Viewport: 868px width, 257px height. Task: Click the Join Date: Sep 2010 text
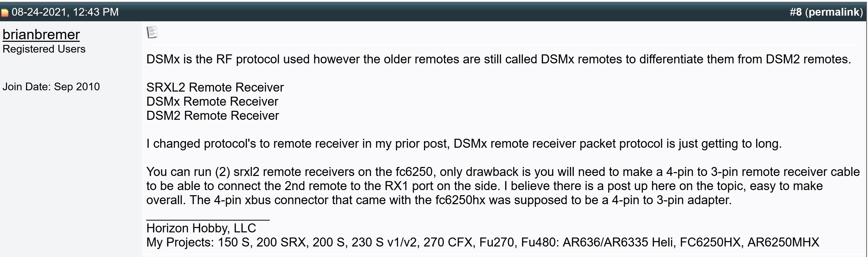tap(51, 87)
